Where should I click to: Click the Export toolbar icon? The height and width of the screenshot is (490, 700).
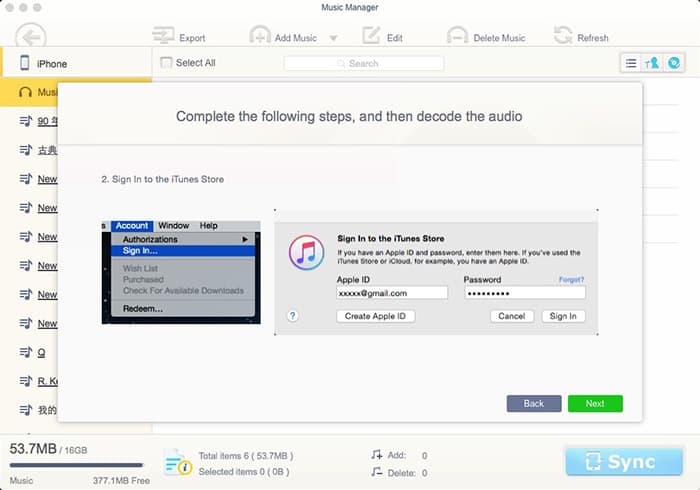[x=163, y=36]
